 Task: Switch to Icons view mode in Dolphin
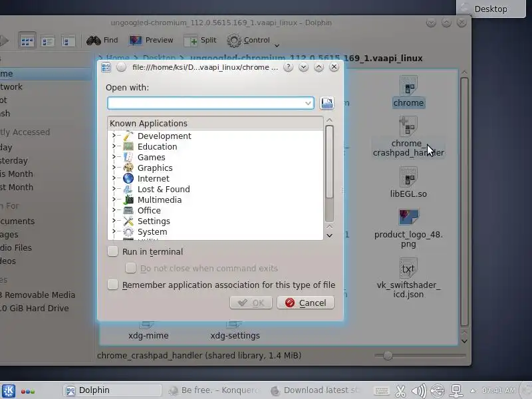(x=27, y=41)
